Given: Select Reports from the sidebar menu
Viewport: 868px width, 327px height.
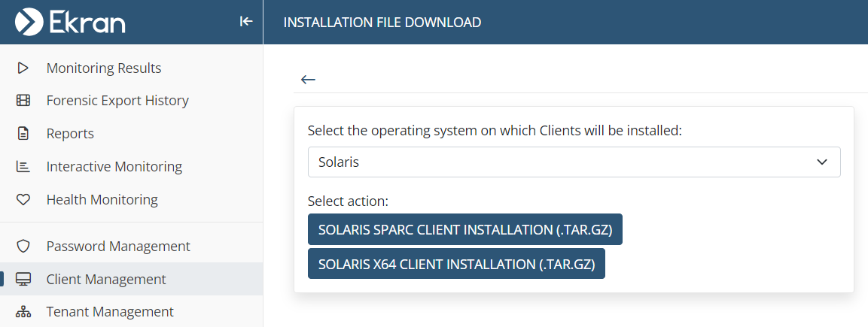Looking at the screenshot, I should (70, 134).
